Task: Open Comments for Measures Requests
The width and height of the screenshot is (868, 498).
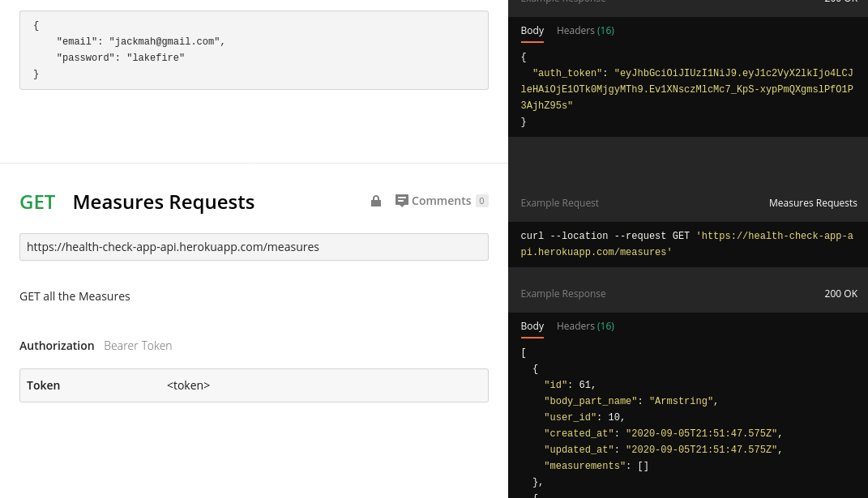Action: click(x=441, y=201)
